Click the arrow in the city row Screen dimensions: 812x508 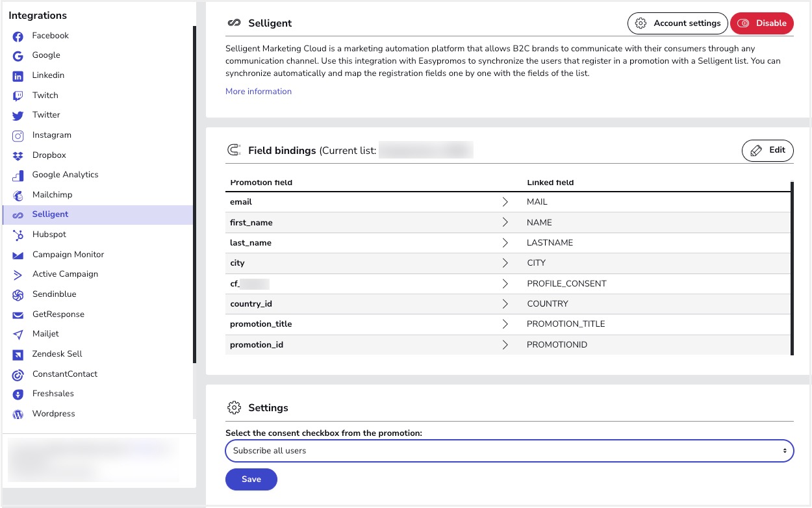pos(505,263)
